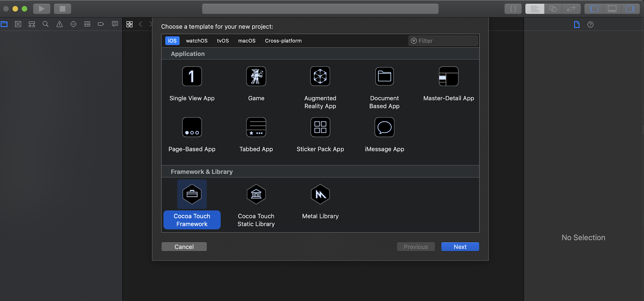Select the Single View App template icon

(192, 76)
